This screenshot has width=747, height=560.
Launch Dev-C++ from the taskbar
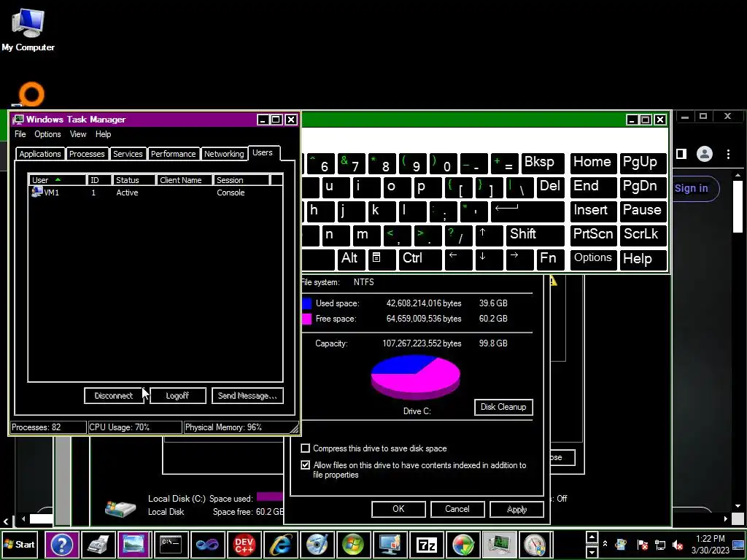tap(244, 544)
